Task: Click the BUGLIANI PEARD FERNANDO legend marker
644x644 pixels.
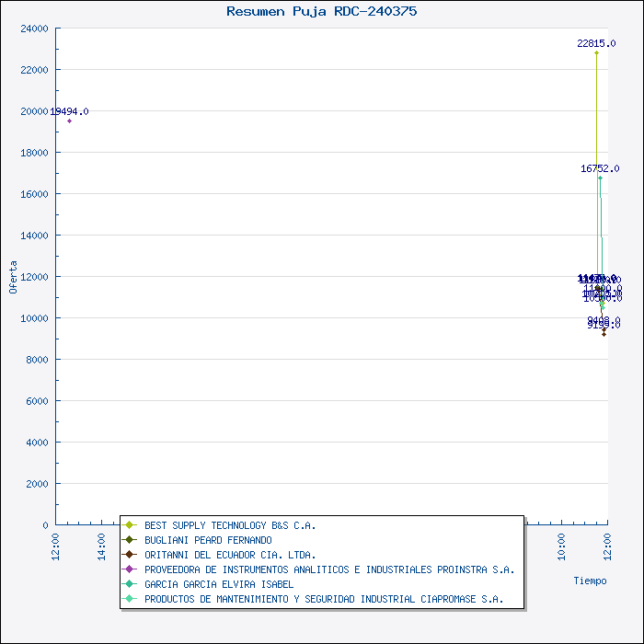Action: coord(131,540)
